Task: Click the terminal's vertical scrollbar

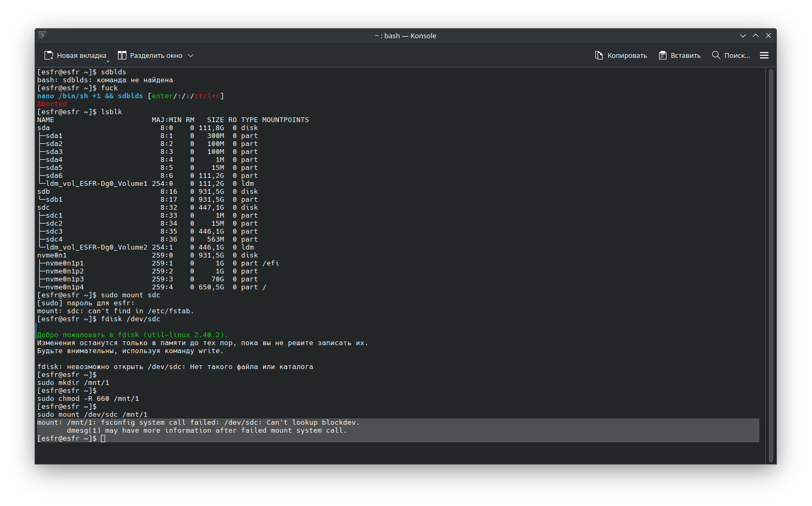Action: (771, 265)
